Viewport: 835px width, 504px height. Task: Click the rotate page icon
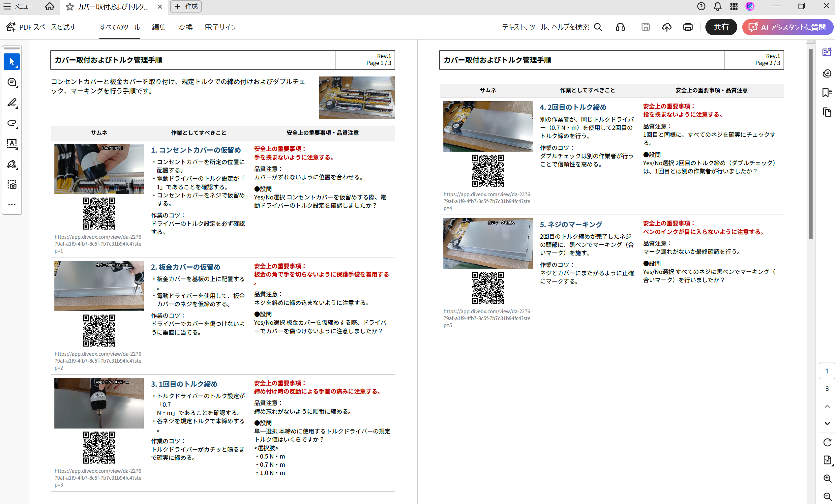[827, 442]
